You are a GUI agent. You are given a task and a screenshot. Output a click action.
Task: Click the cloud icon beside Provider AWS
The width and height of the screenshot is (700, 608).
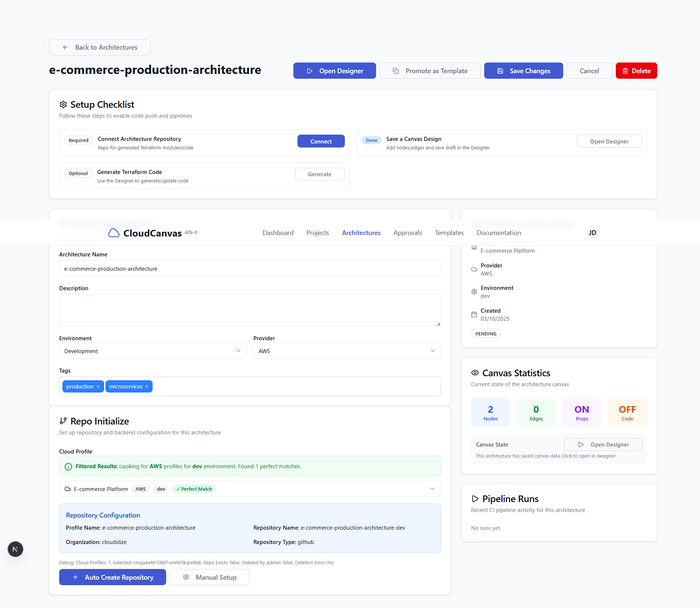point(474,269)
